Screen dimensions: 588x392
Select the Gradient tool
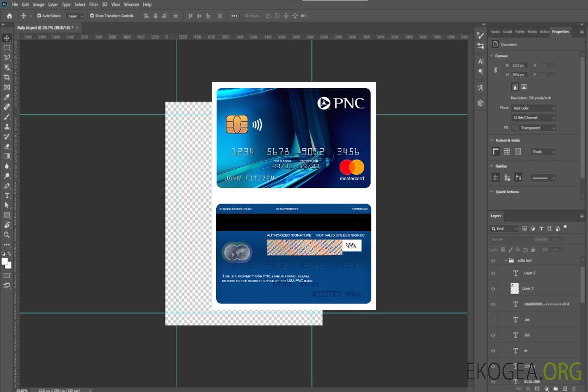click(x=7, y=156)
